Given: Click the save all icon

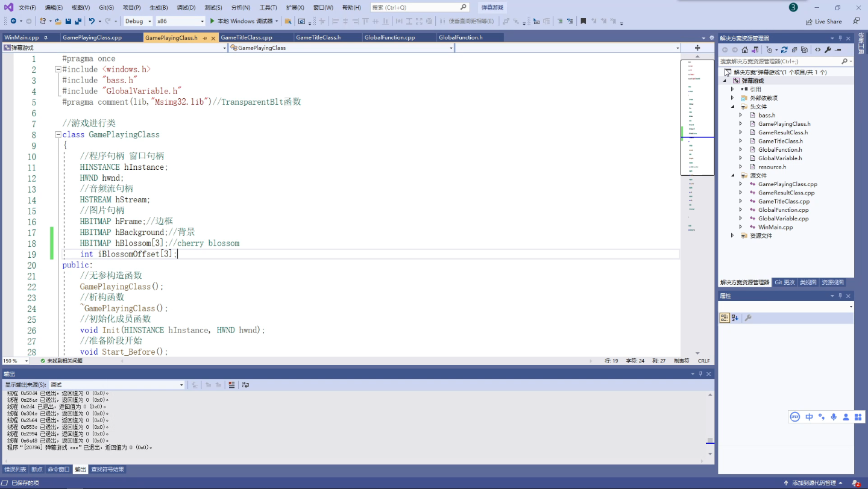Looking at the screenshot, I should [x=78, y=21].
